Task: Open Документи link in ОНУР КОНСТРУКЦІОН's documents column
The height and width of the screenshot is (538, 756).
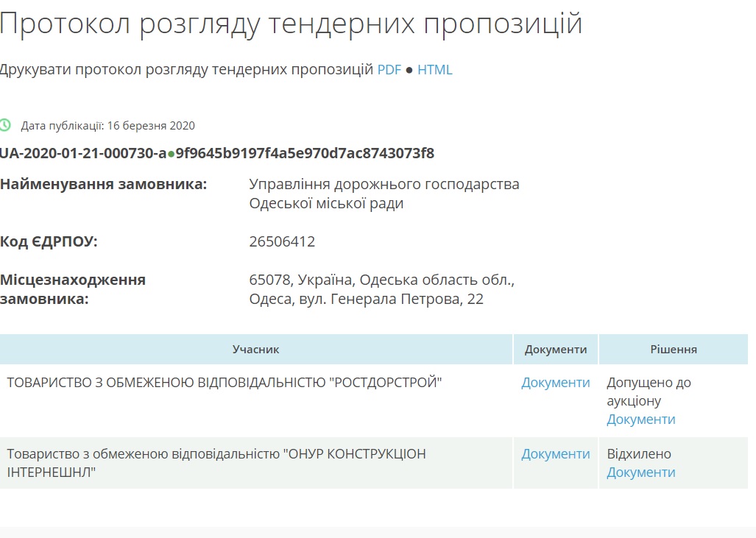Action: point(555,454)
